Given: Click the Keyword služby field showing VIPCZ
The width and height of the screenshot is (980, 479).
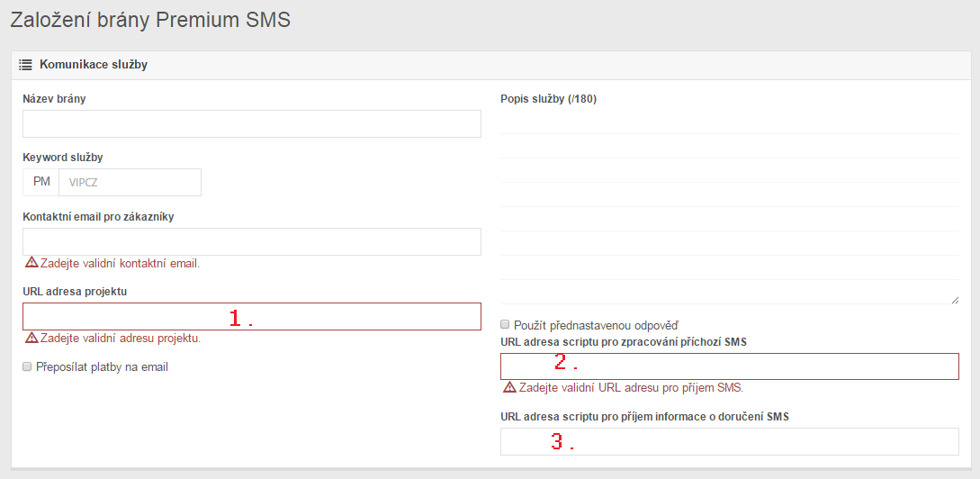Looking at the screenshot, I should 130,182.
